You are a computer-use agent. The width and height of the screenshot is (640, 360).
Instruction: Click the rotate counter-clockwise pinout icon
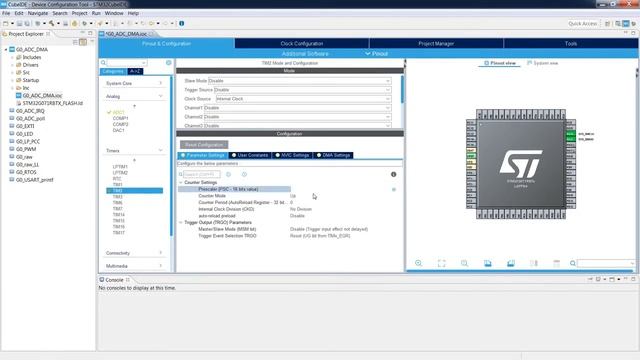pos(511,263)
